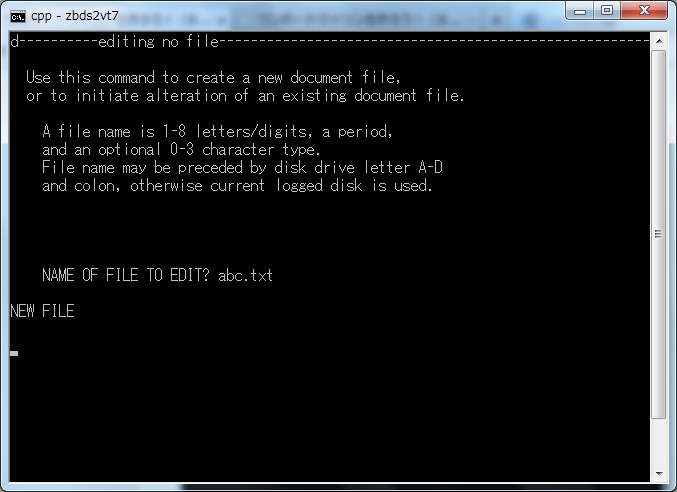Click the 'd' mode indicator in status line
Viewport: 677px width, 492px height.
point(14,41)
